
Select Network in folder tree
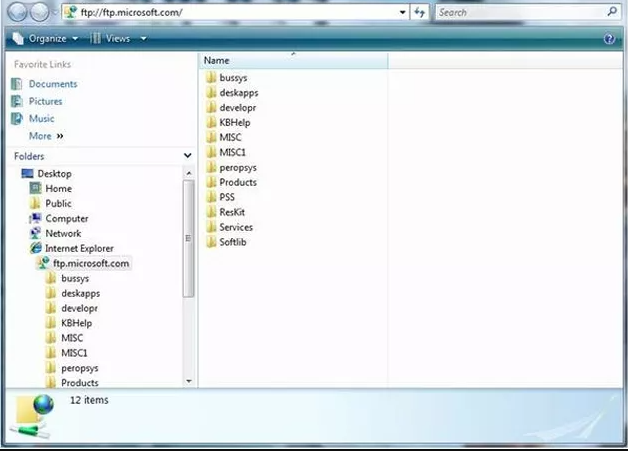[63, 234]
